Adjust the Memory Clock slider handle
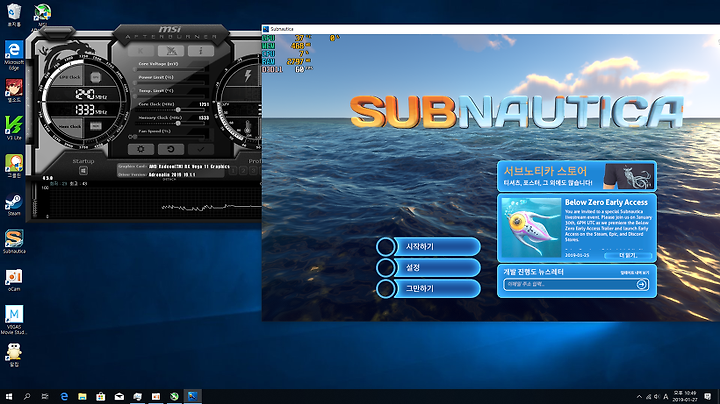The height and width of the screenshot is (404, 720). pyautogui.click(x=178, y=123)
